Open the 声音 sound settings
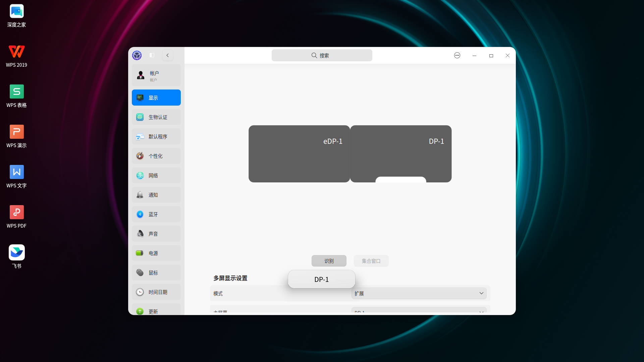 [x=156, y=234]
